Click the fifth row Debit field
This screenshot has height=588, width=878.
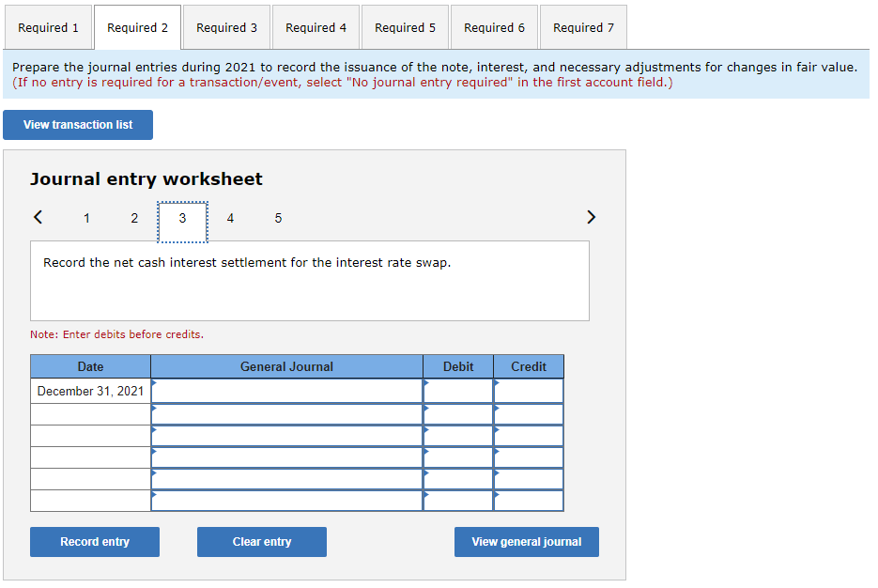coord(458,479)
